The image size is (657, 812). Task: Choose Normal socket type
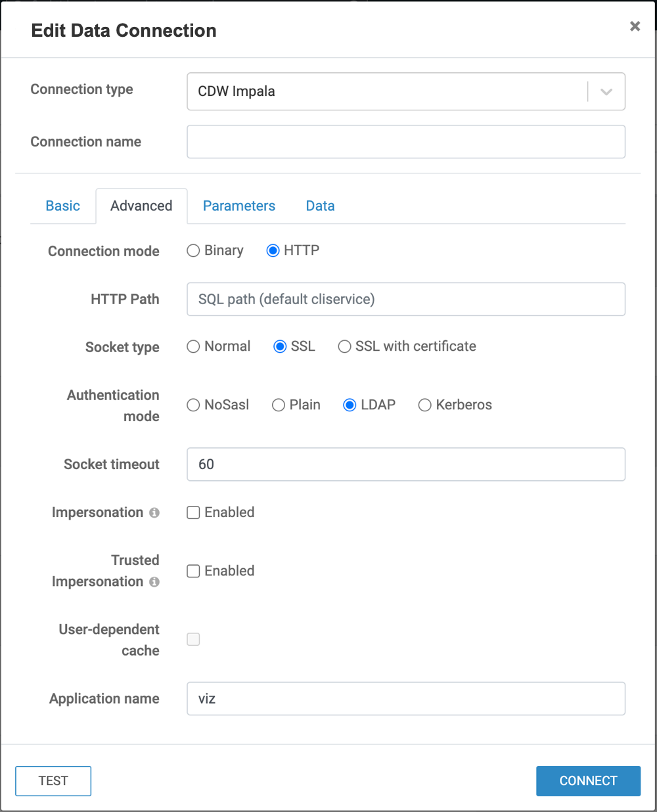(193, 347)
